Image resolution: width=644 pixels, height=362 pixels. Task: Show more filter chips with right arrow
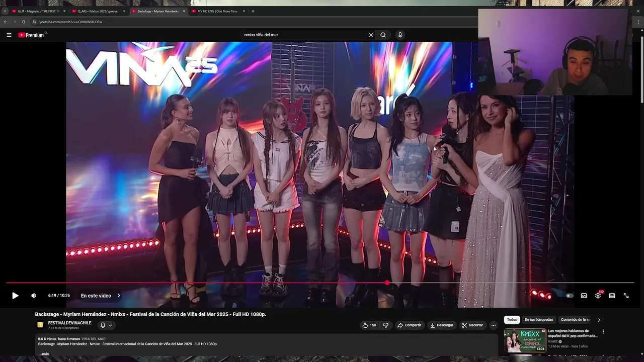tap(599, 320)
